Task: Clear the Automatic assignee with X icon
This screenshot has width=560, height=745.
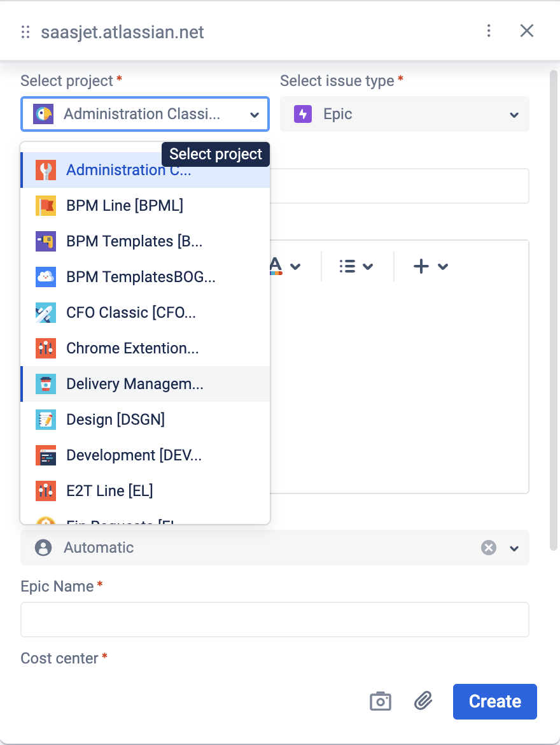Action: pos(488,548)
